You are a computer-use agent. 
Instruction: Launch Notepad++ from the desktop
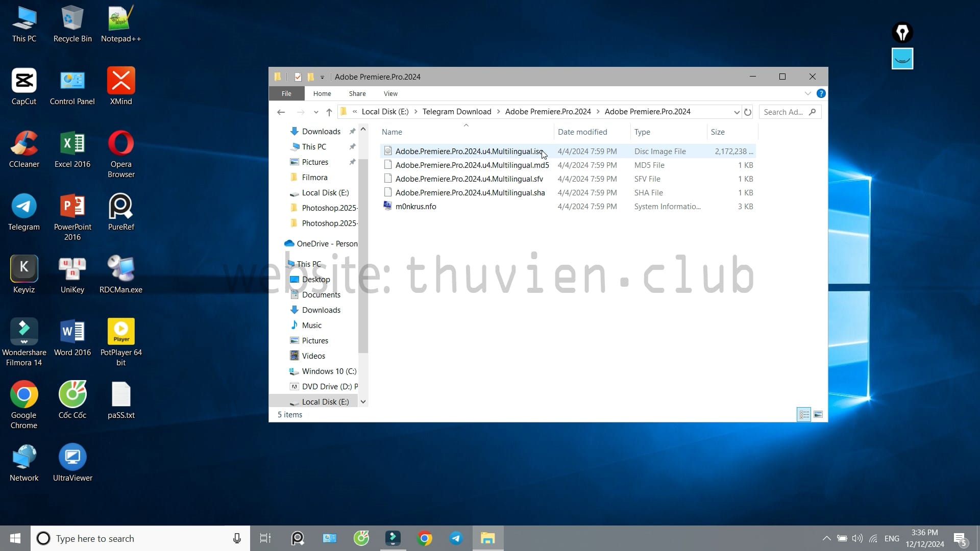click(121, 24)
